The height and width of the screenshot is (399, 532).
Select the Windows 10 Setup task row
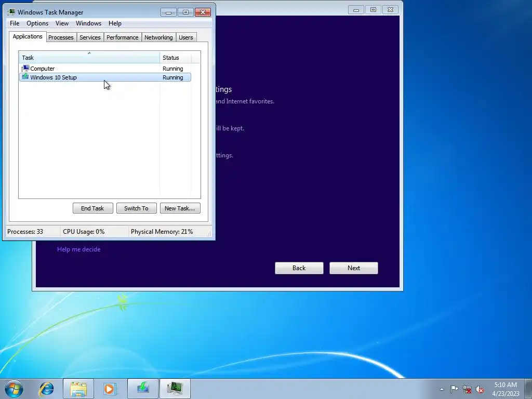105,77
